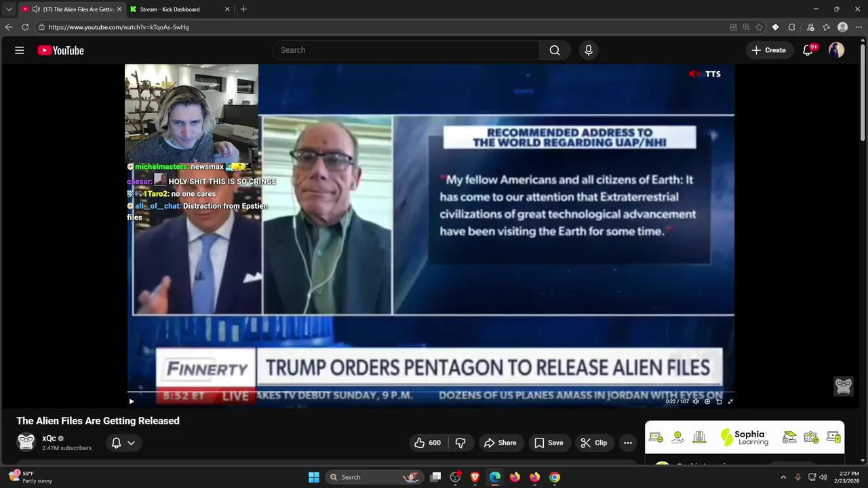Image resolution: width=868 pixels, height=488 pixels.
Task: Open YouTube account avatar menu
Action: 836,50
